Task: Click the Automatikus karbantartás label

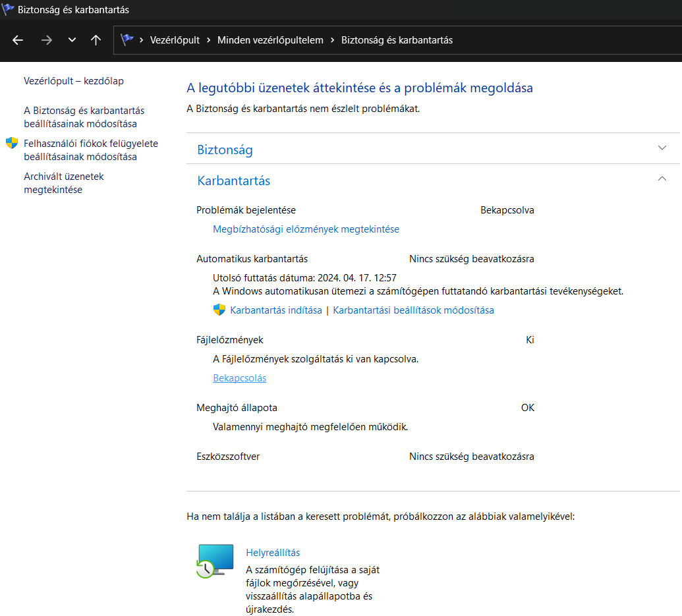Action: click(x=252, y=259)
